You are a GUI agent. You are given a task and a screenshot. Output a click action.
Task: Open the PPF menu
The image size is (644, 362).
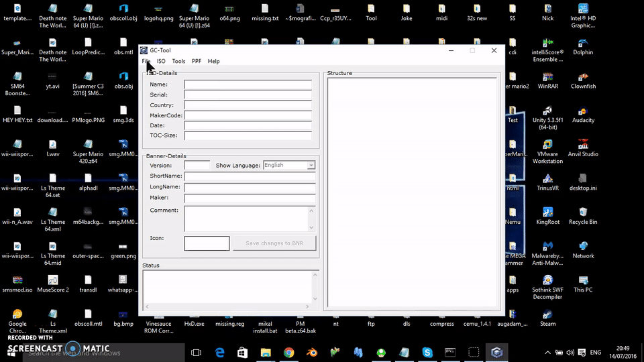click(x=197, y=61)
